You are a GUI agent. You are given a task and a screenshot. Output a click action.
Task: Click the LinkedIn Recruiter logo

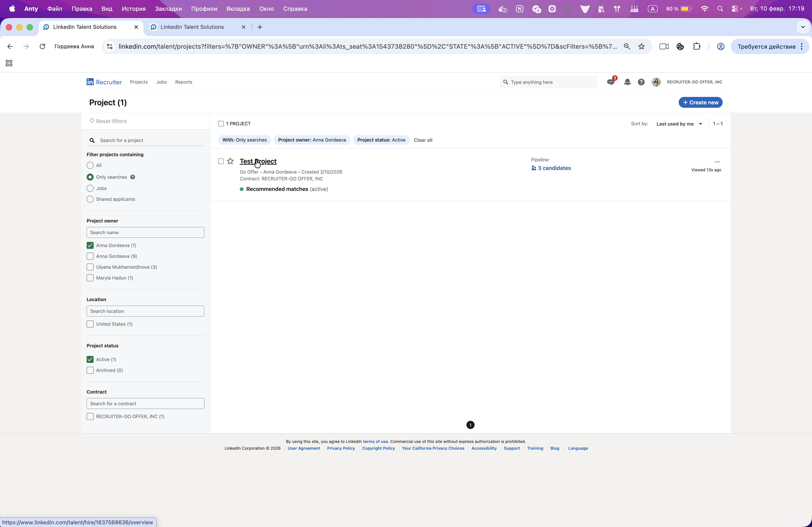pos(104,82)
